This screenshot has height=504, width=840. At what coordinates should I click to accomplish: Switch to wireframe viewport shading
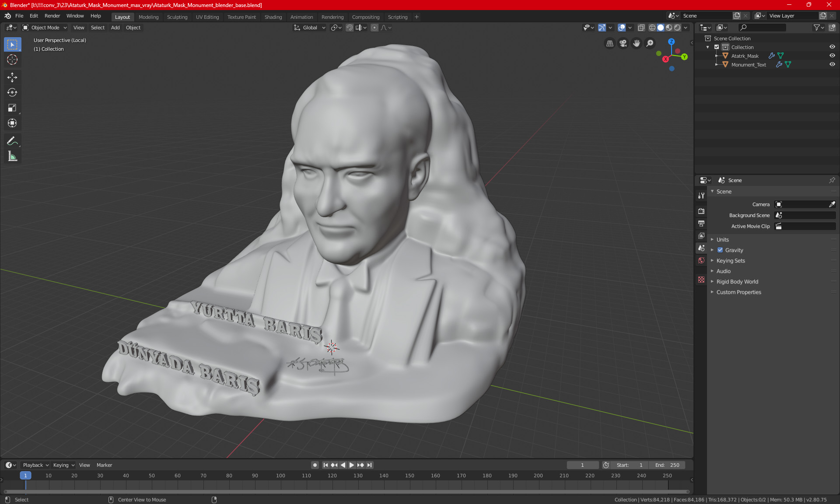tap(652, 28)
